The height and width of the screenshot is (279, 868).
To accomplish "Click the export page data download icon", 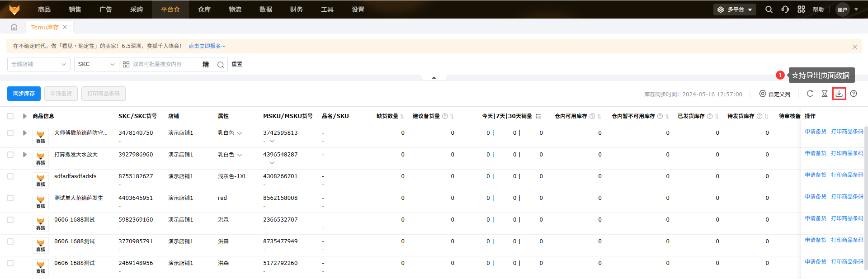I will click(839, 94).
